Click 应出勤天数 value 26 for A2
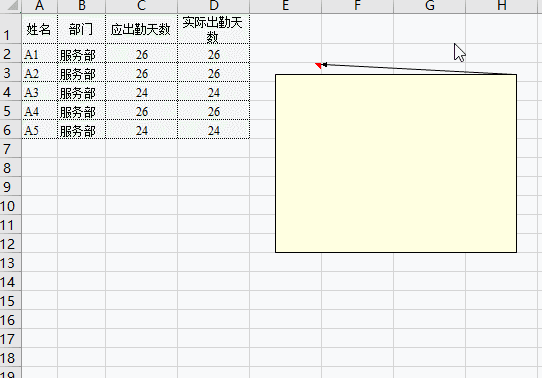Viewport: 542px width, 378px height. (x=142, y=72)
